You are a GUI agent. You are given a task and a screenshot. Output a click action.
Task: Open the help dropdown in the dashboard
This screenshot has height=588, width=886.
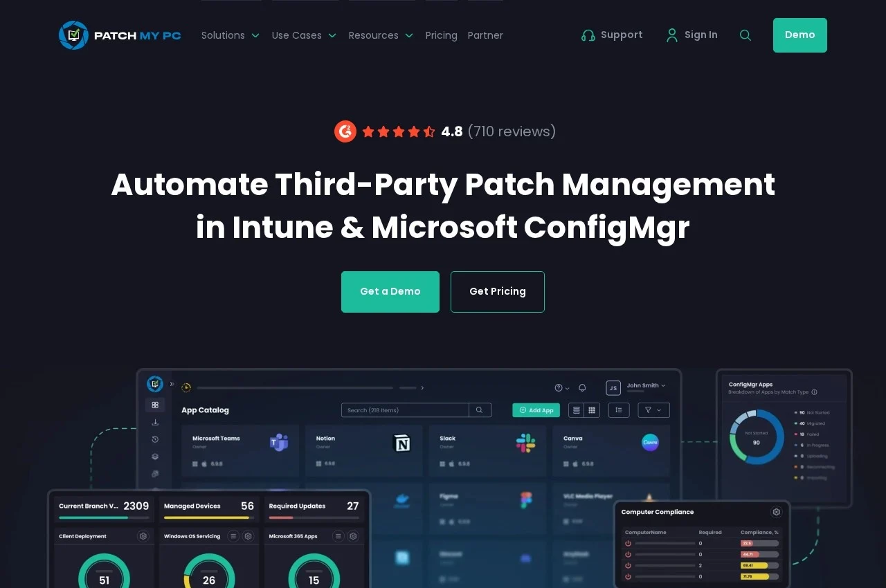point(562,388)
